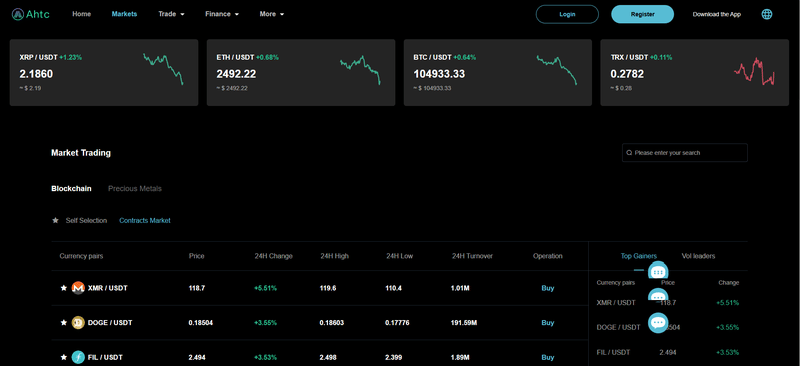This screenshot has height=366, width=800.
Task: Open ETH / USDT sparkline chart
Action: click(x=360, y=69)
